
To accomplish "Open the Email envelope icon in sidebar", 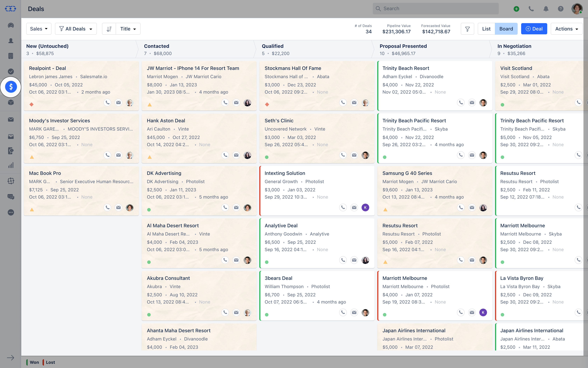I will [x=11, y=120].
